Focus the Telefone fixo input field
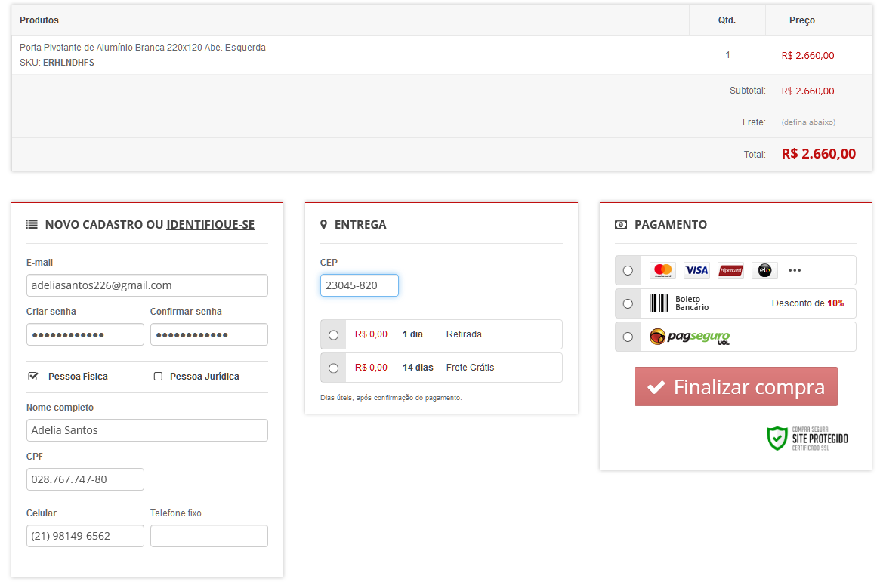This screenshot has width=880, height=588. [208, 536]
